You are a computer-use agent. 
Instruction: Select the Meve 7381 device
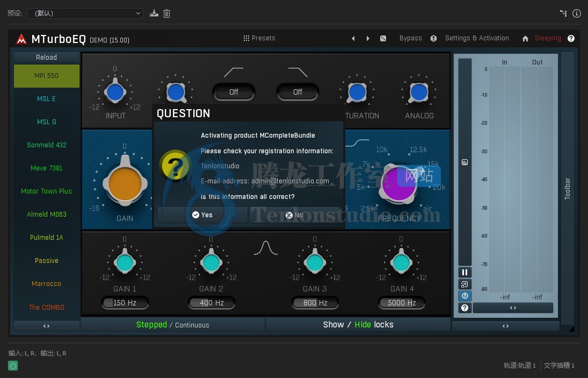(47, 168)
